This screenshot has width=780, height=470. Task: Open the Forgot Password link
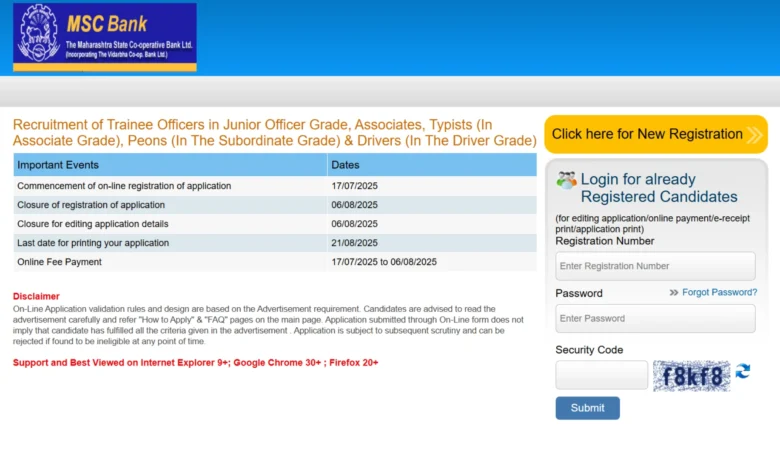click(719, 292)
